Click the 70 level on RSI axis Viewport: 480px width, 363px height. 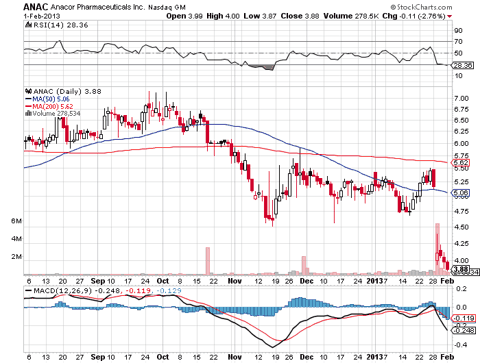(x=458, y=42)
